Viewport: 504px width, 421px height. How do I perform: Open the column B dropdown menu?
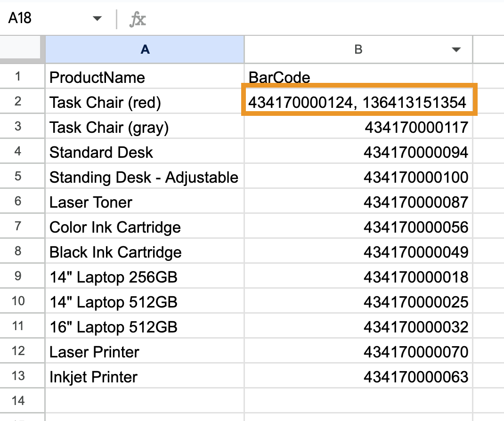455,49
